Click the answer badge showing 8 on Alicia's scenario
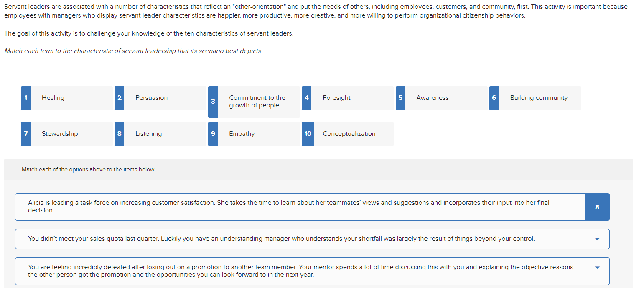 click(x=597, y=206)
